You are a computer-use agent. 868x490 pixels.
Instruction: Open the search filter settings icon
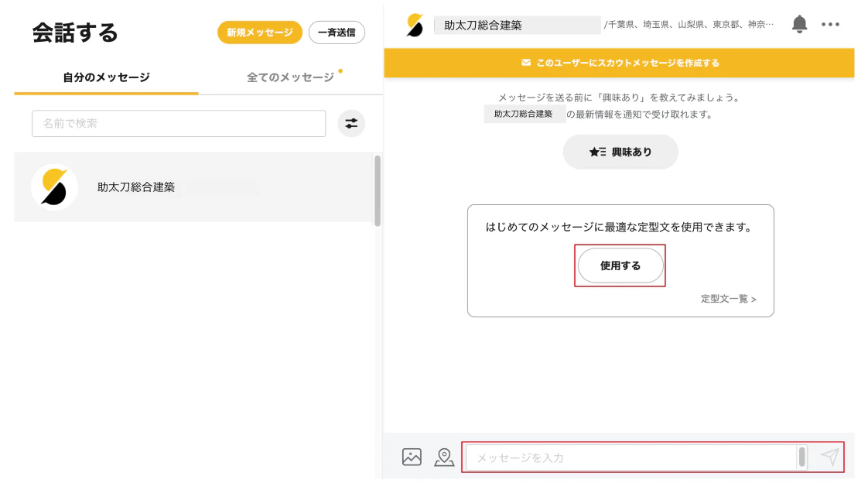pyautogui.click(x=351, y=123)
